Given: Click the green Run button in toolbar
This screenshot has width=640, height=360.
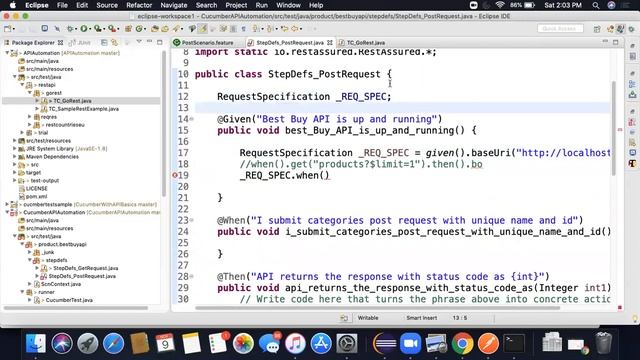Looking at the screenshot, I should (x=84, y=29).
